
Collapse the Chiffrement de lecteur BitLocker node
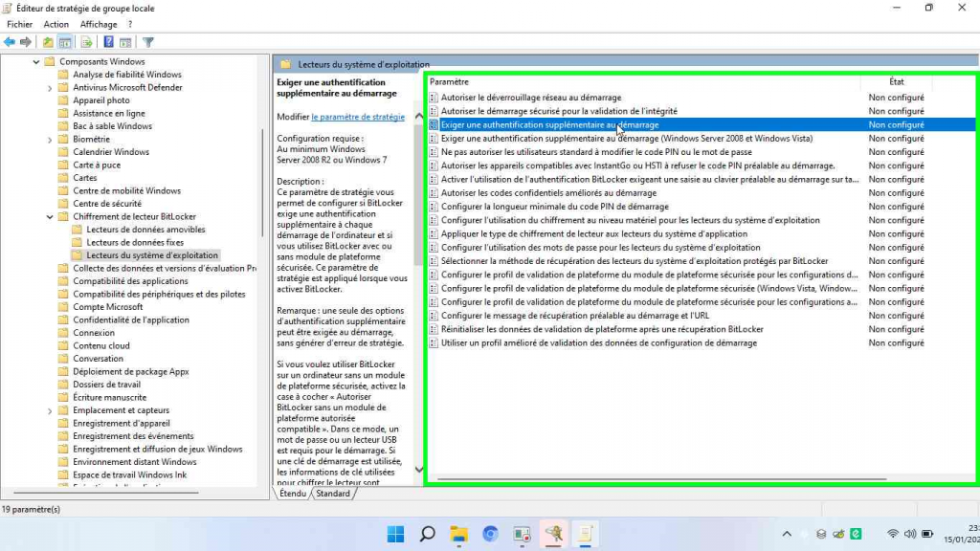pos(50,217)
